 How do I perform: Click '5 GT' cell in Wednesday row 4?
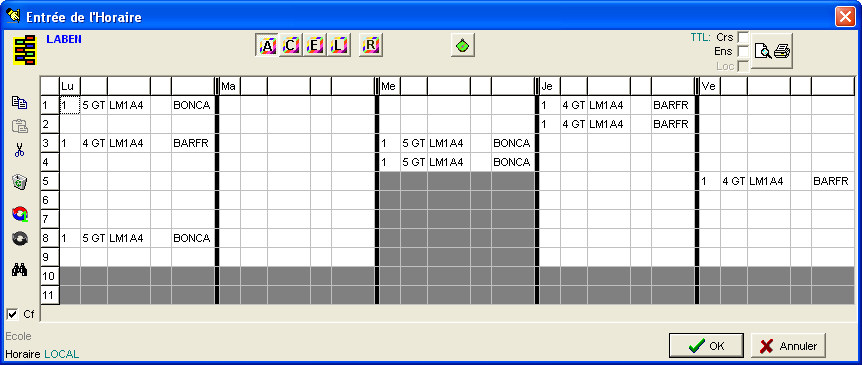click(414, 162)
